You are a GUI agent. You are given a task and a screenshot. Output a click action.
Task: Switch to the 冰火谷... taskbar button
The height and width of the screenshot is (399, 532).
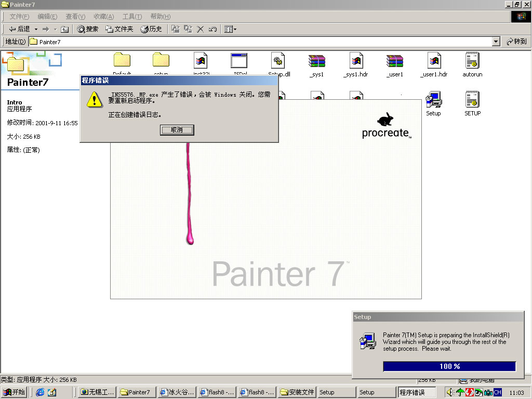(177, 392)
